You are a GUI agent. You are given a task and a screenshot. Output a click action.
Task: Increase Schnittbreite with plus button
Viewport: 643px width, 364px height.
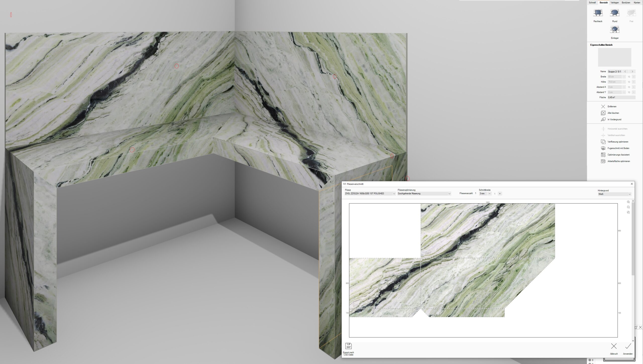[500, 194]
